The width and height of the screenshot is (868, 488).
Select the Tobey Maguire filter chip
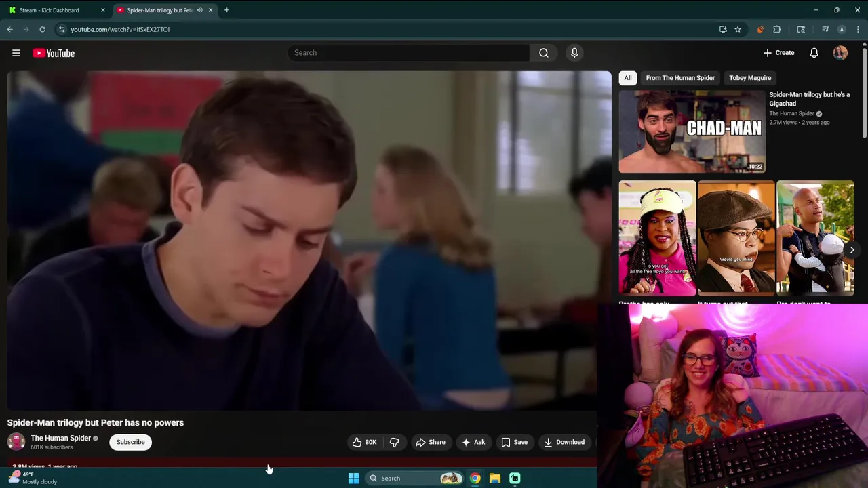click(x=750, y=78)
